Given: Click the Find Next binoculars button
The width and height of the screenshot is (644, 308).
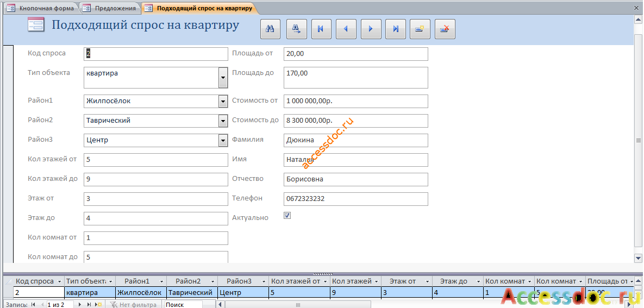Looking at the screenshot, I should 297,29.
